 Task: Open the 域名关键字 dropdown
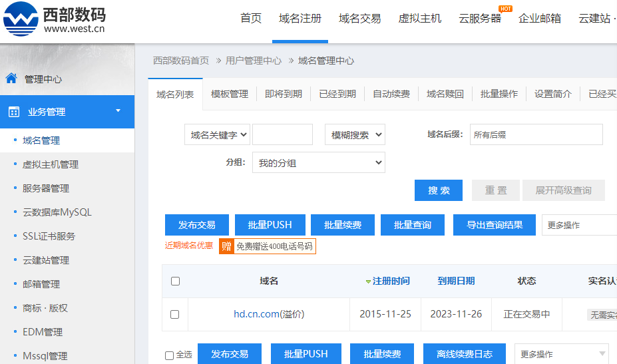click(217, 134)
